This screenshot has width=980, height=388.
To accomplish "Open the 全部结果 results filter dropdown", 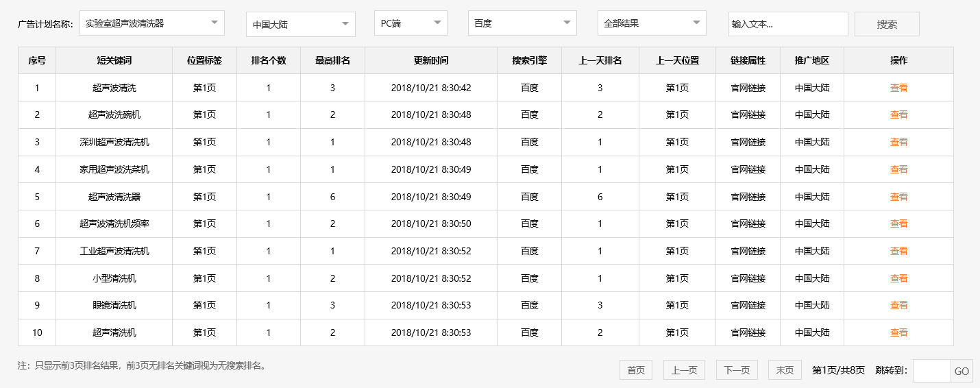I will tap(652, 23).
